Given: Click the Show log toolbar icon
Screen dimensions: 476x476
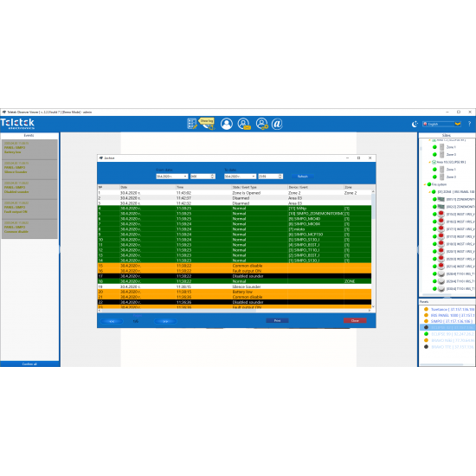Looking at the screenshot, I should pyautogui.click(x=208, y=124).
